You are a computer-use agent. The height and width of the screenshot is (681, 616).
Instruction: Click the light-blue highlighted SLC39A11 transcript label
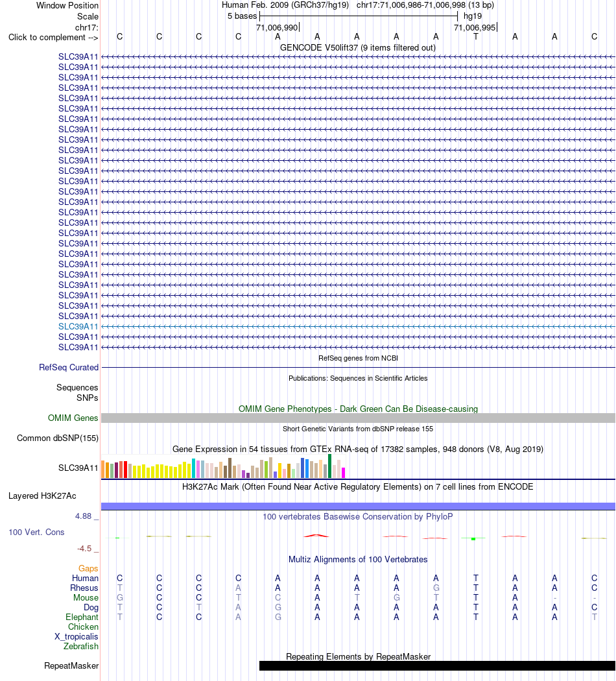78,327
